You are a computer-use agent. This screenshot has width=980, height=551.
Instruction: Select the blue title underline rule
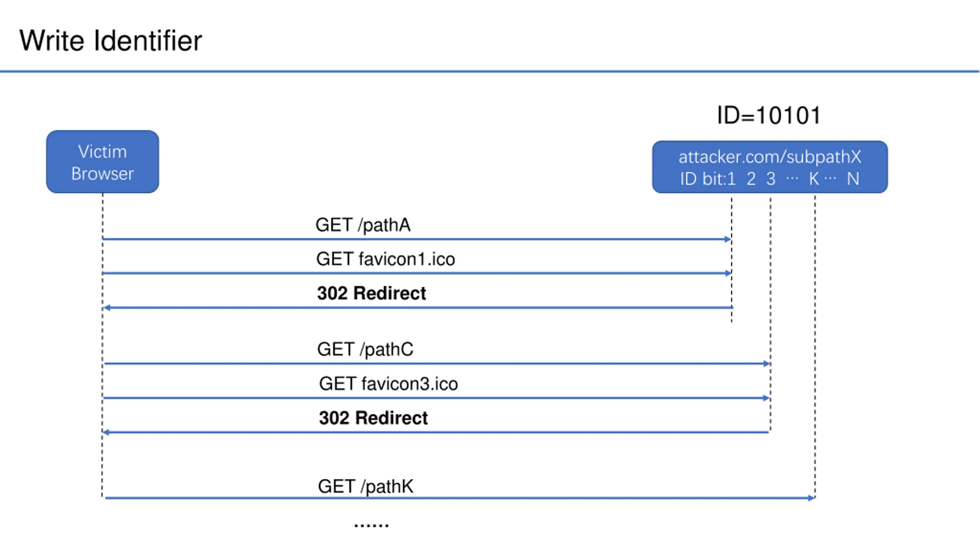click(x=490, y=71)
